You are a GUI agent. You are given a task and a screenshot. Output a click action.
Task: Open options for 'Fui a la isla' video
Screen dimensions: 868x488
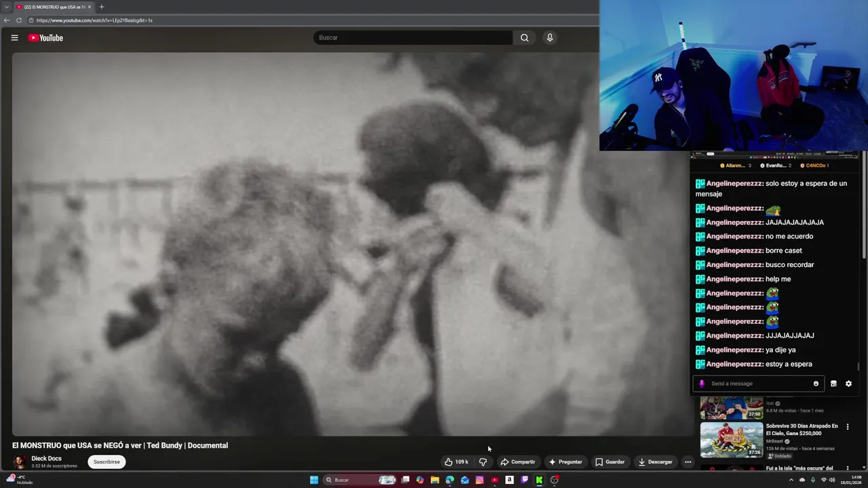(x=847, y=468)
